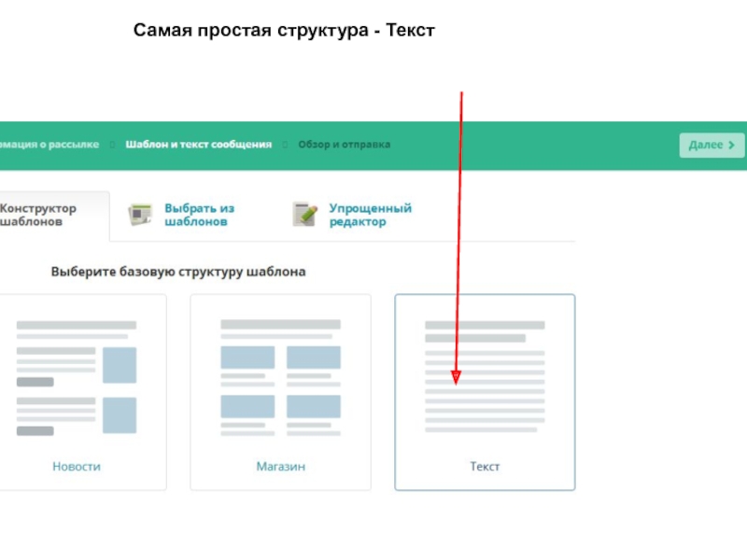Click the Новости label link
Screen dimensions: 747x560
77,466
